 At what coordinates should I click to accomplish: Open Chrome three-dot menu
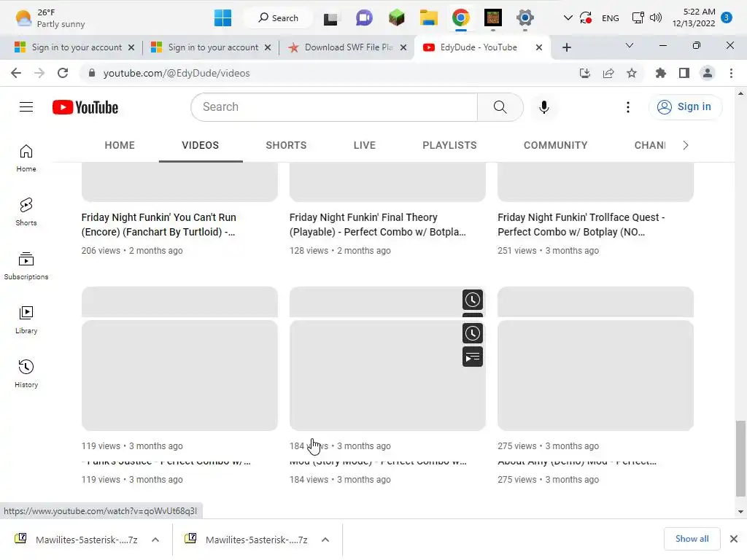click(x=731, y=73)
